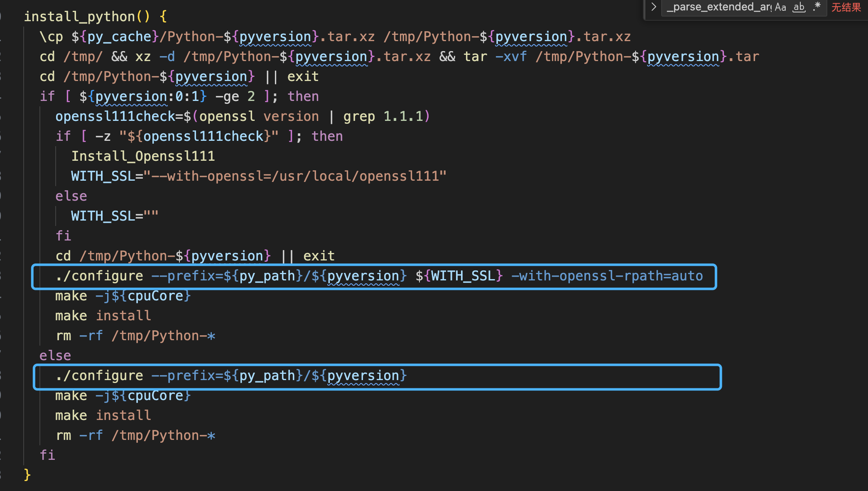Viewport: 868px width, 491px height.
Task: Place cursor on openssl111check assignment line
Action: (x=115, y=116)
